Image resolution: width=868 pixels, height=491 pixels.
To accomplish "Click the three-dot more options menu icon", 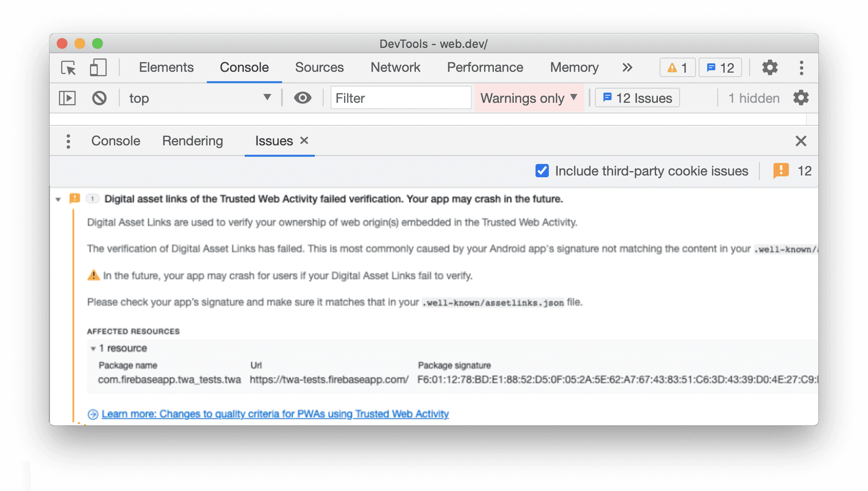I will coord(802,67).
